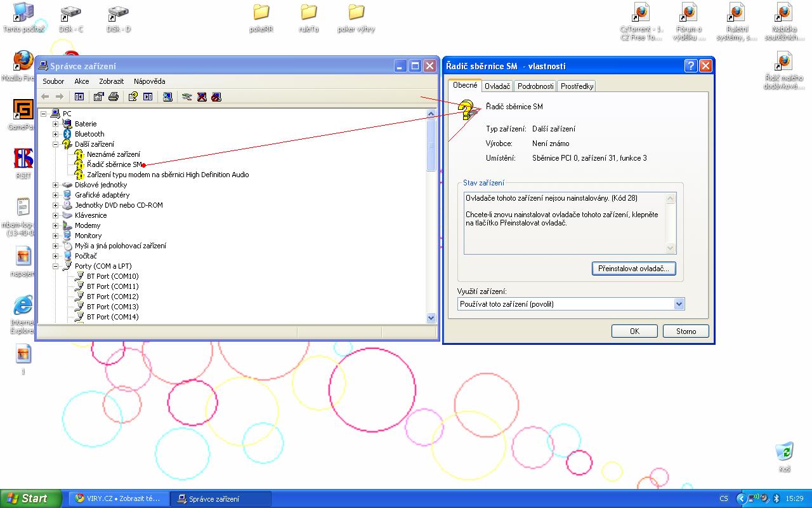Click the Help question mark toolbar icon
812x508 pixels.
point(133,97)
